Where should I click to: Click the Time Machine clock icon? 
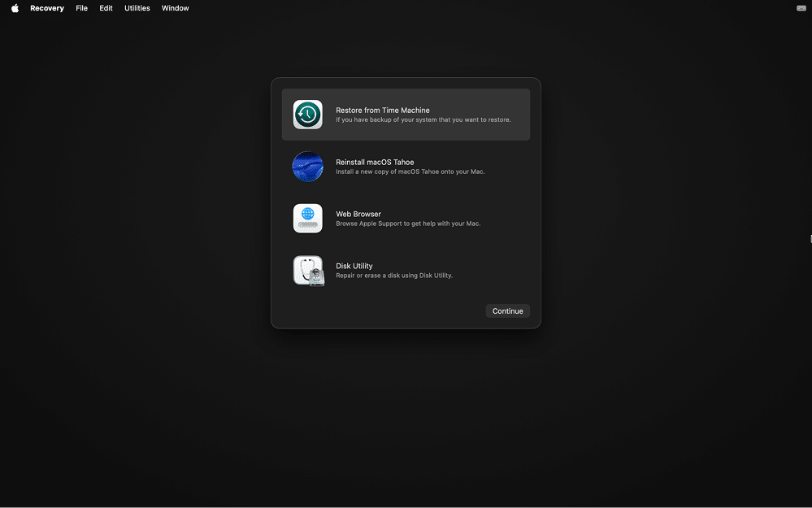307,114
